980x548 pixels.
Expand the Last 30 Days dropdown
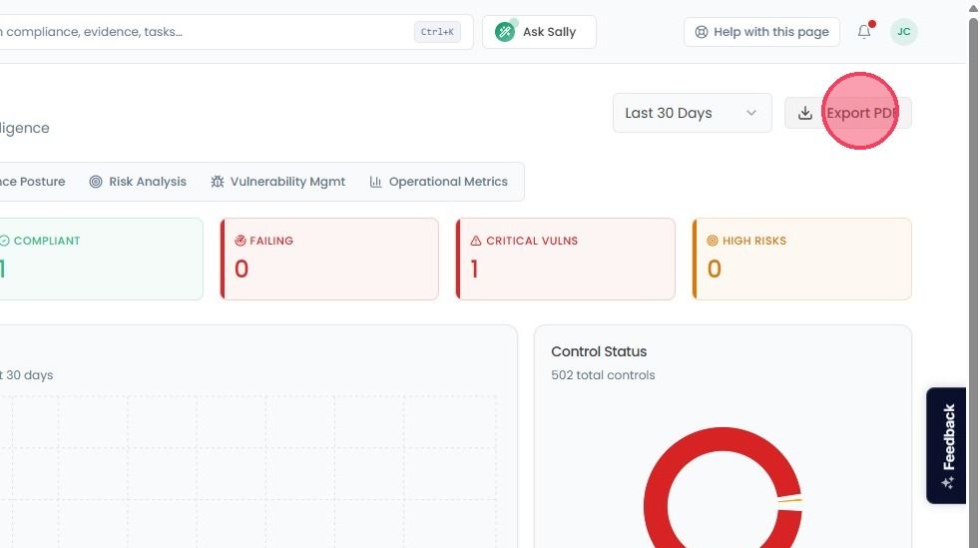tap(692, 113)
